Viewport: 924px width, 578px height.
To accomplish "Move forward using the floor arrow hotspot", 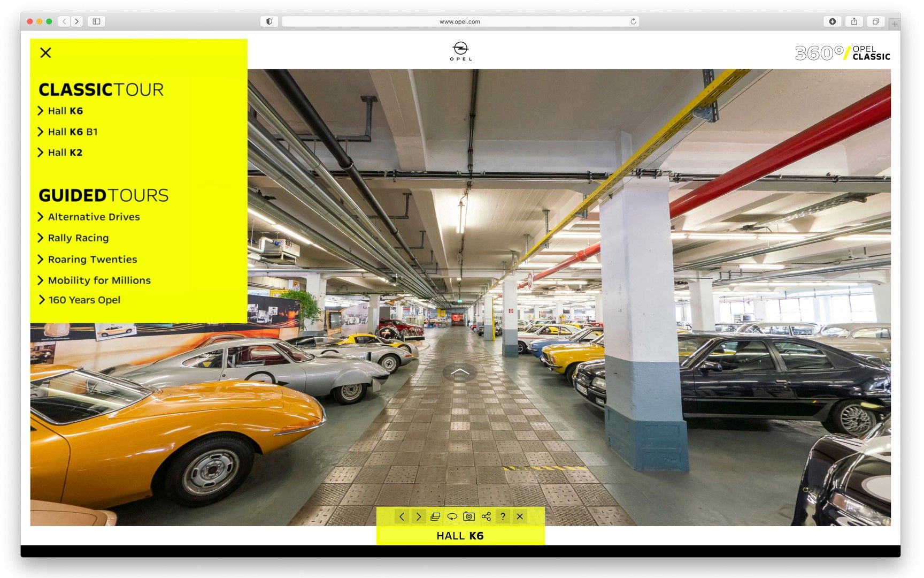I will [460, 371].
